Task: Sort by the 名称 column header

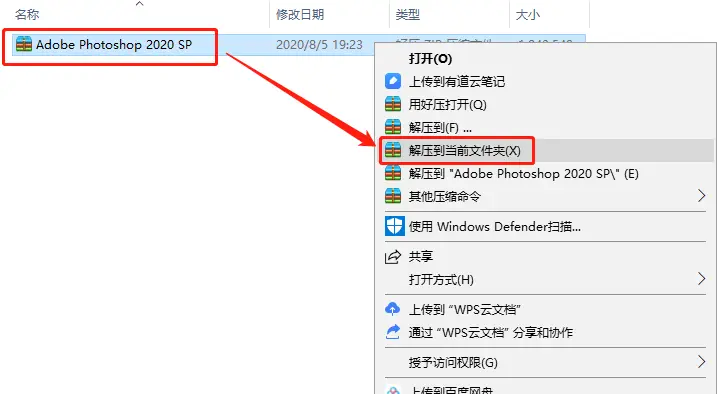Action: pos(27,15)
